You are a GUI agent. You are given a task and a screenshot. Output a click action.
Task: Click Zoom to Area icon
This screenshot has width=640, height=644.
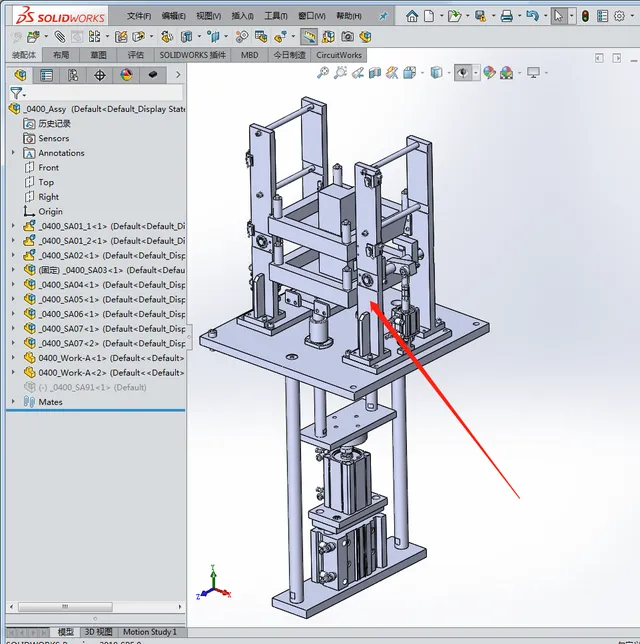point(340,73)
